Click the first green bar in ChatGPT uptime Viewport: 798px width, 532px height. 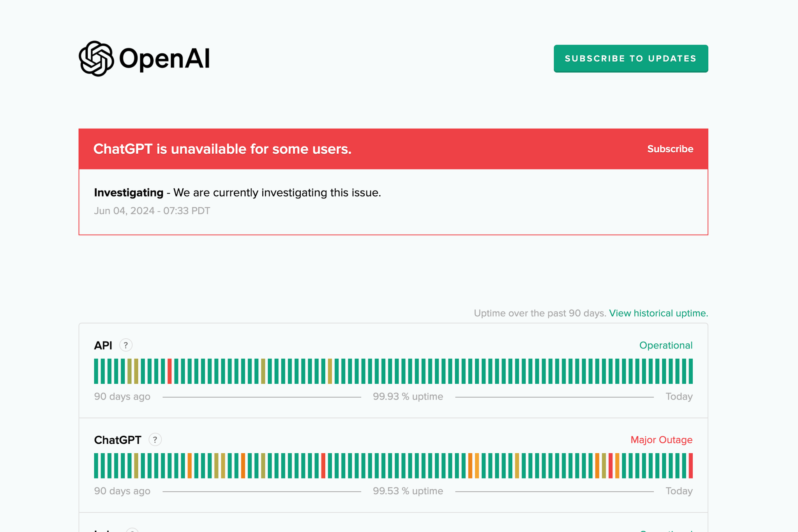(96, 466)
